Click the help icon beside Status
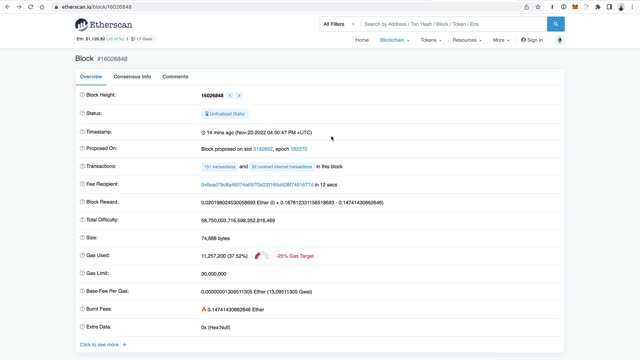The height and width of the screenshot is (360, 640). (82, 113)
